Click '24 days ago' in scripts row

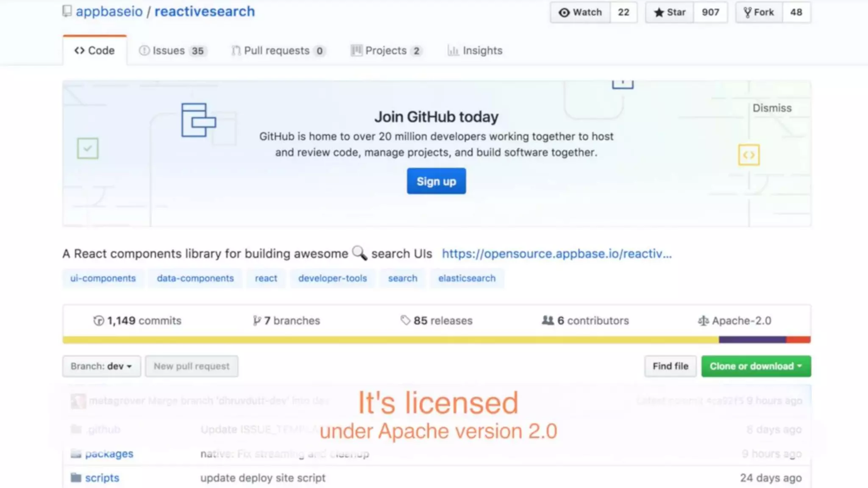coord(771,478)
